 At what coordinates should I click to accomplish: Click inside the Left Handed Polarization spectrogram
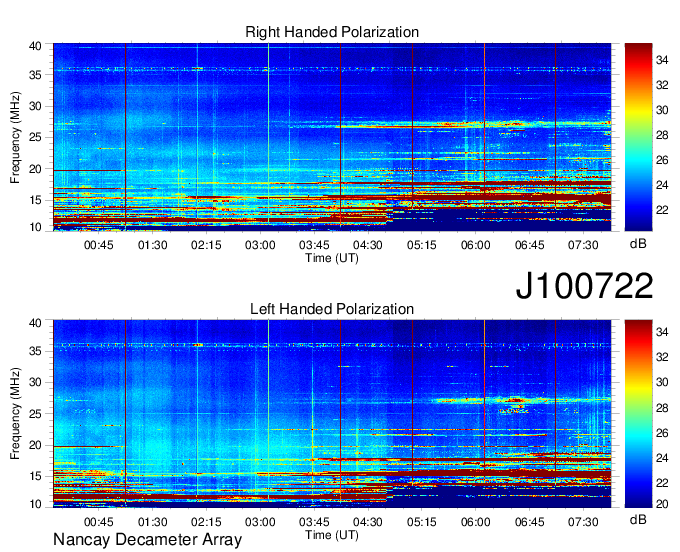[x=332, y=414]
